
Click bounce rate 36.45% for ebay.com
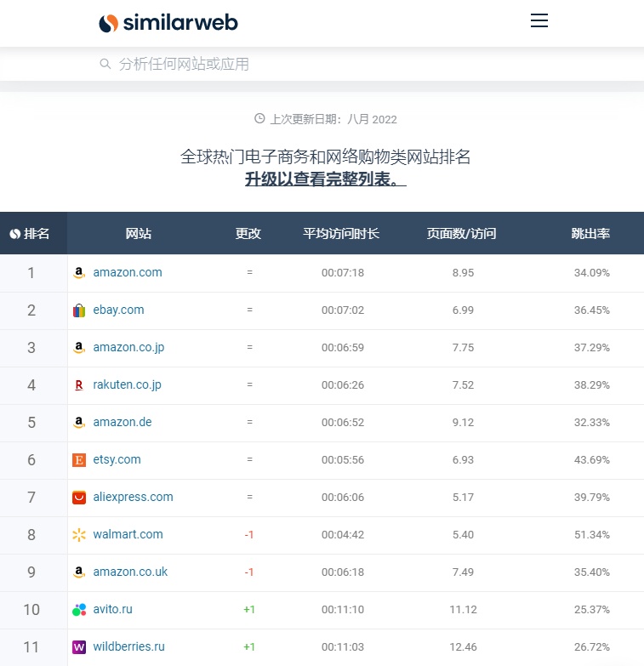tap(592, 310)
